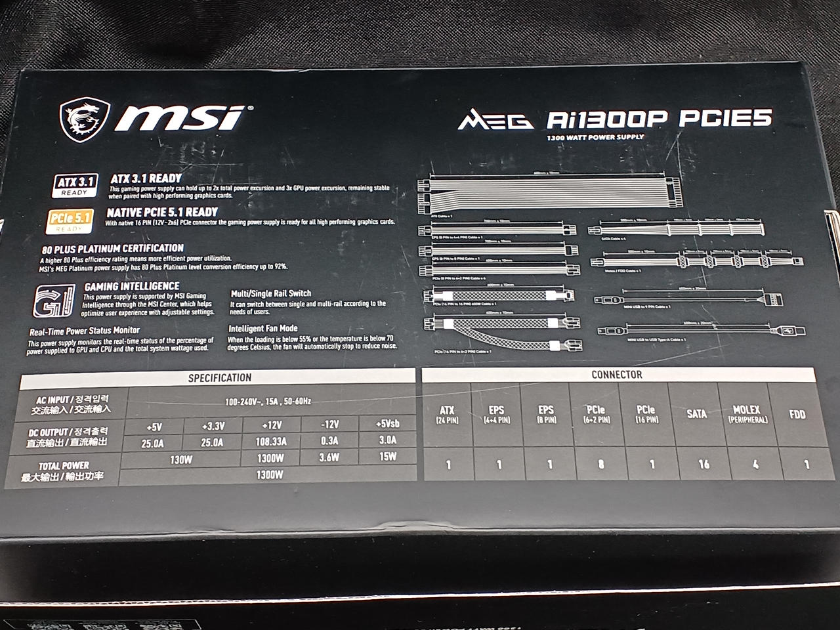Select the AC INPUT specification row label

pyautogui.click(x=64, y=404)
